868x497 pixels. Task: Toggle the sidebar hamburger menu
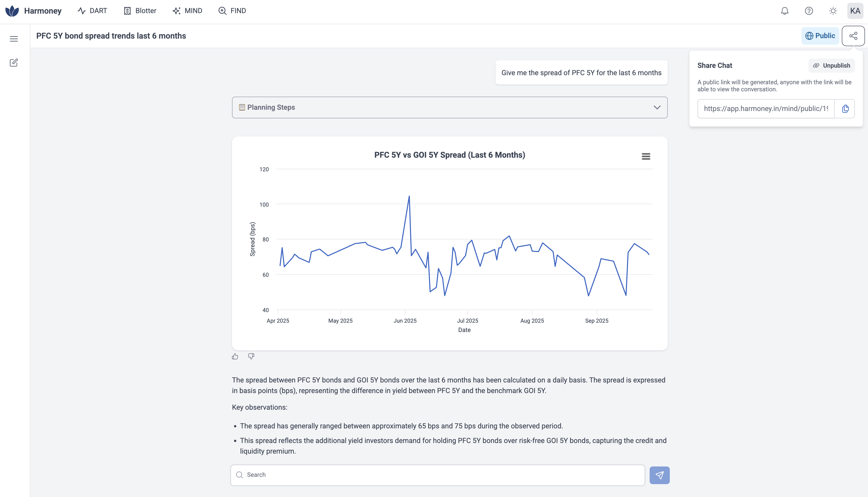pos(14,39)
